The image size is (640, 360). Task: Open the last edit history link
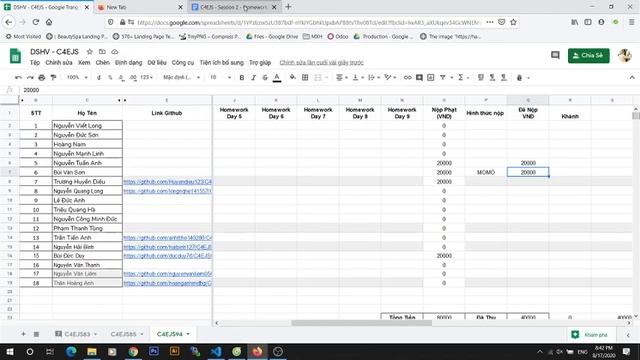pos(321,62)
